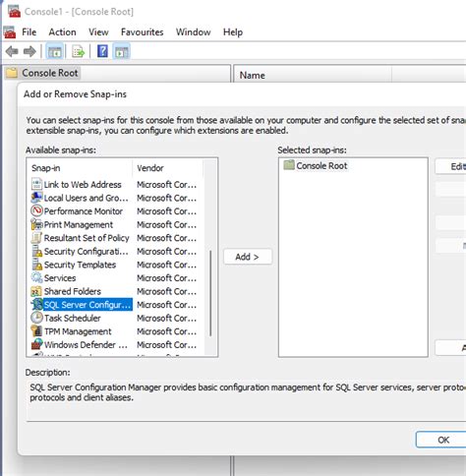Select Resultant Set of Policy snap-in name
Screen dimensions: 466x476
coord(87,238)
